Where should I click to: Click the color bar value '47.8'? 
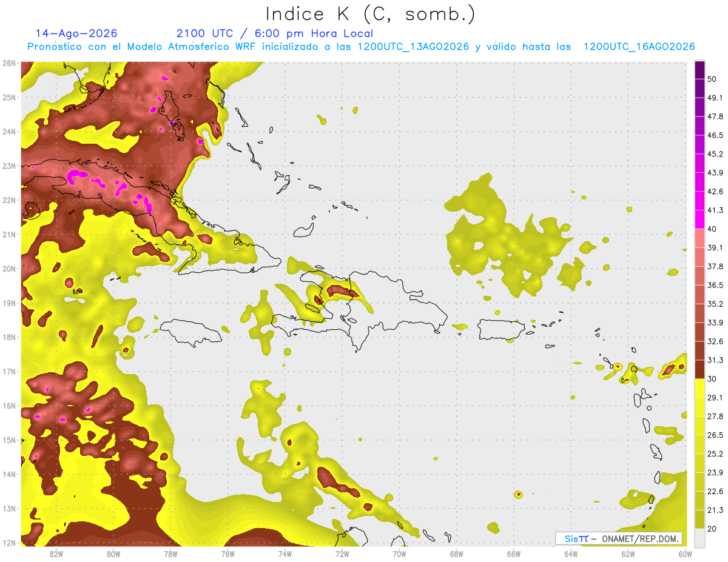click(715, 116)
